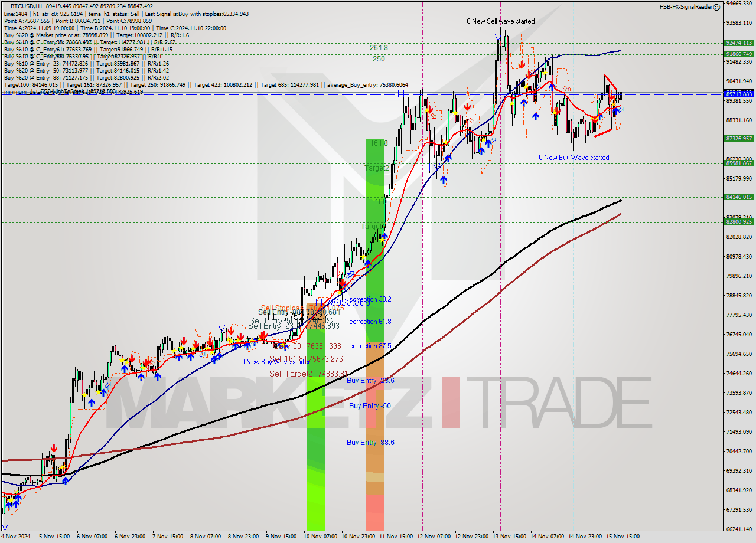Select the green 85981.867 price tag
Image resolution: width=756 pixels, height=543 pixels.
pos(739,163)
